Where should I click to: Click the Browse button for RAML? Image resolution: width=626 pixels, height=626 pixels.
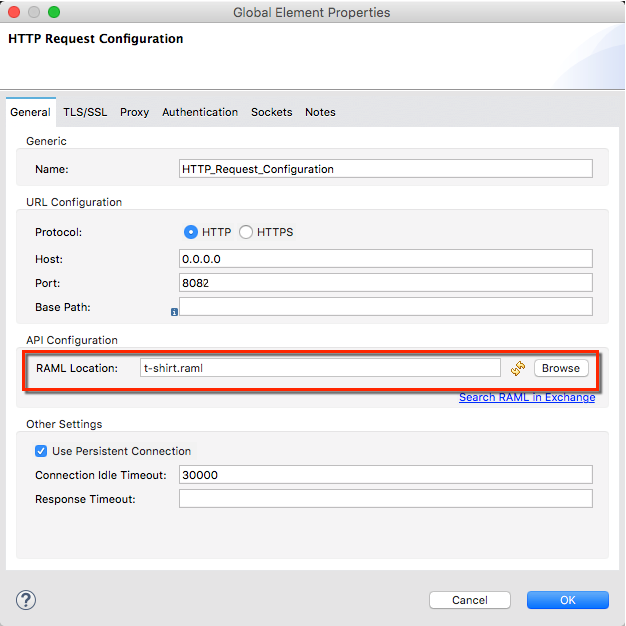(x=561, y=368)
